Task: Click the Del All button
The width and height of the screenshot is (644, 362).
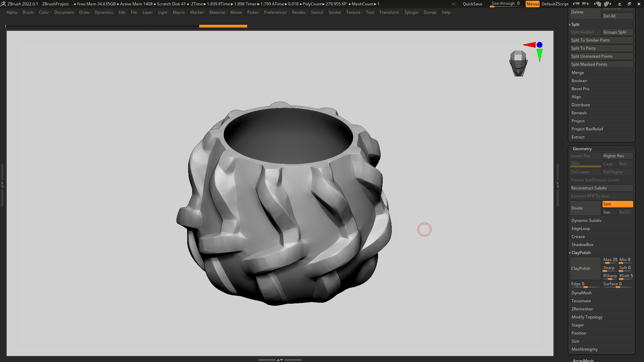Action: coord(618,16)
